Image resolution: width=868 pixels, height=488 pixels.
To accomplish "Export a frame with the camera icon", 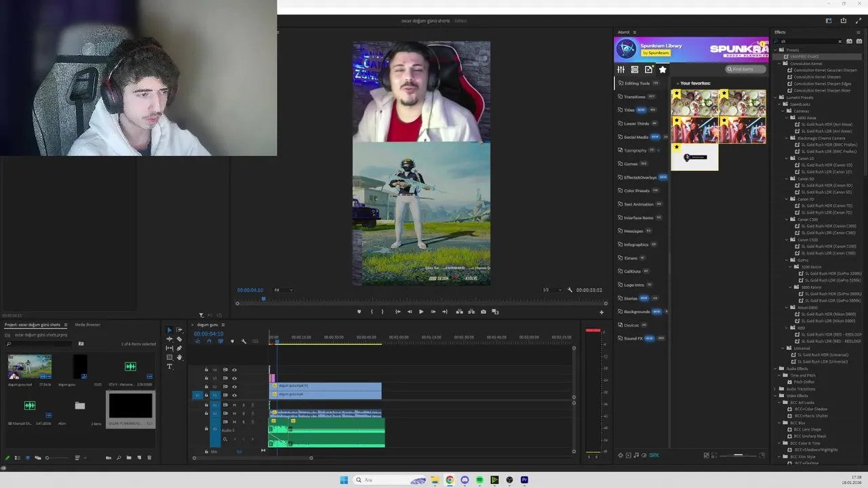I will [484, 312].
